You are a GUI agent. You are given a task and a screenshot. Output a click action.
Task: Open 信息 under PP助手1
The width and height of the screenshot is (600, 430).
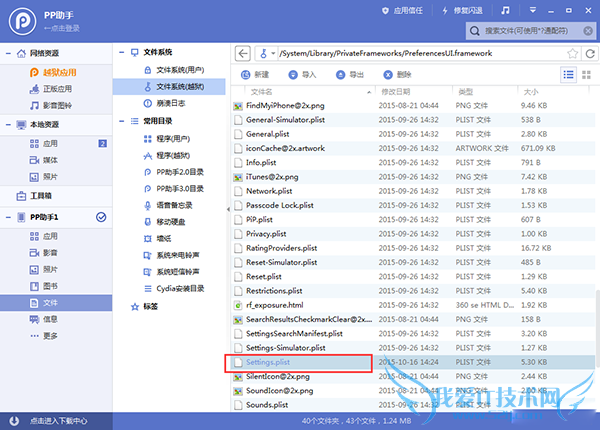point(44,319)
